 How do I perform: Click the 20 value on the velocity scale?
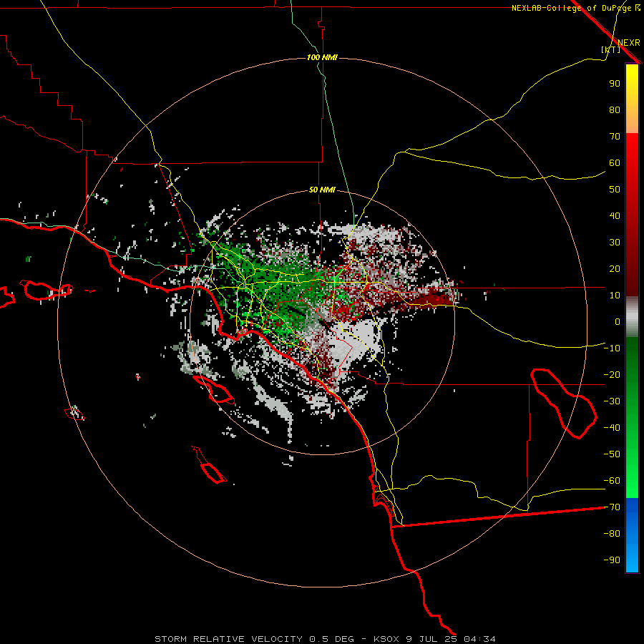[x=615, y=268]
